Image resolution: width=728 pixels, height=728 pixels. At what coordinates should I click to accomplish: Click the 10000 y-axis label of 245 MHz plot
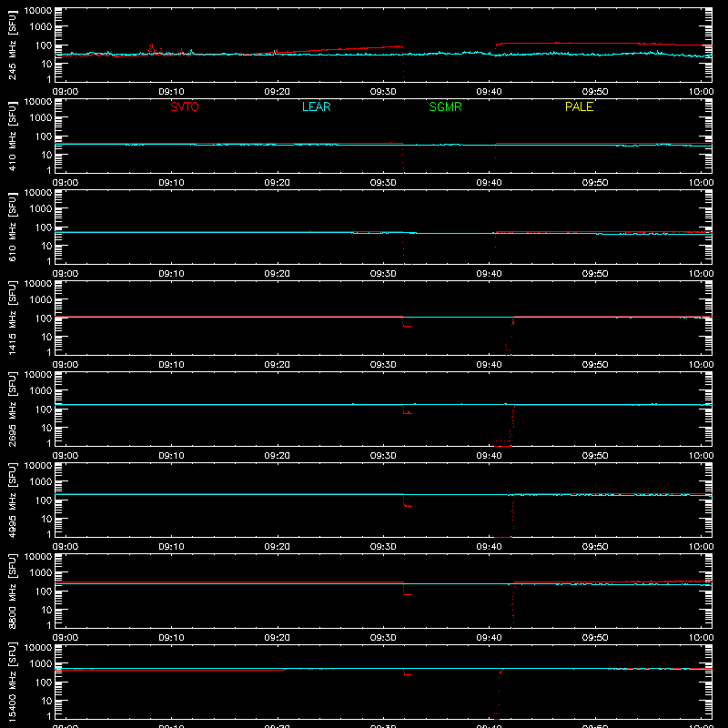tap(38, 11)
